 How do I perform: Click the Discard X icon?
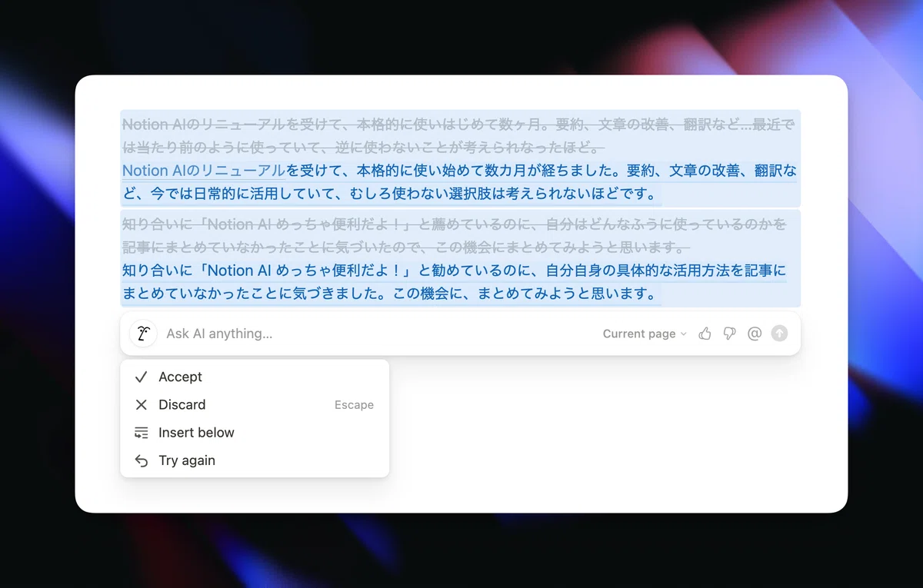pos(141,404)
